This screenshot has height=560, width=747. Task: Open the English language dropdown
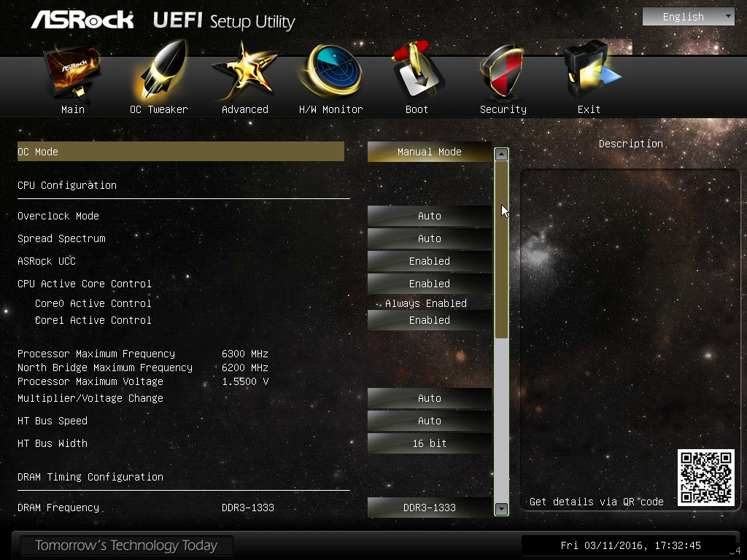tap(689, 17)
